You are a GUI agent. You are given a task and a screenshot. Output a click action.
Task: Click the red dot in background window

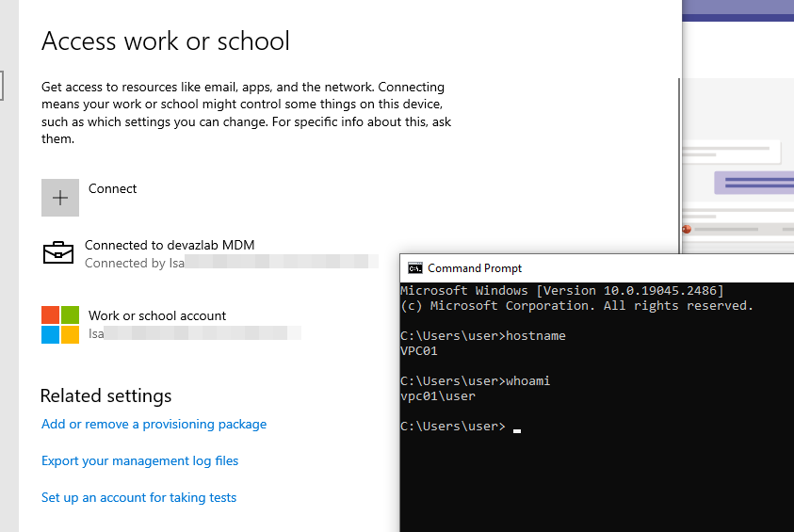(687, 230)
